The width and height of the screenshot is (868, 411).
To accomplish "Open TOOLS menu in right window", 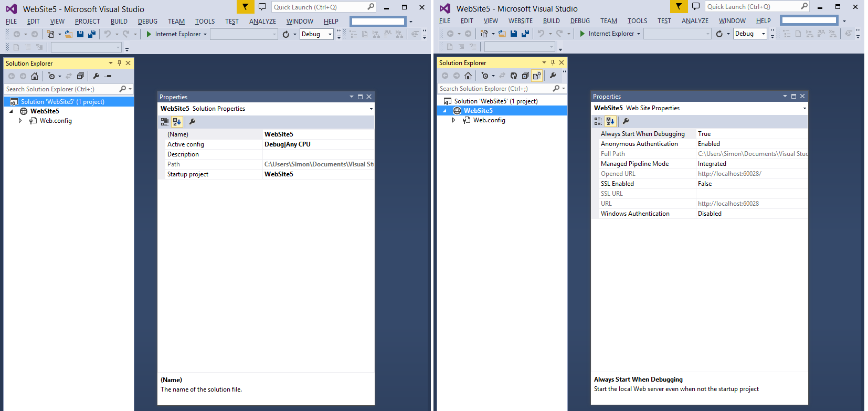I will point(637,21).
